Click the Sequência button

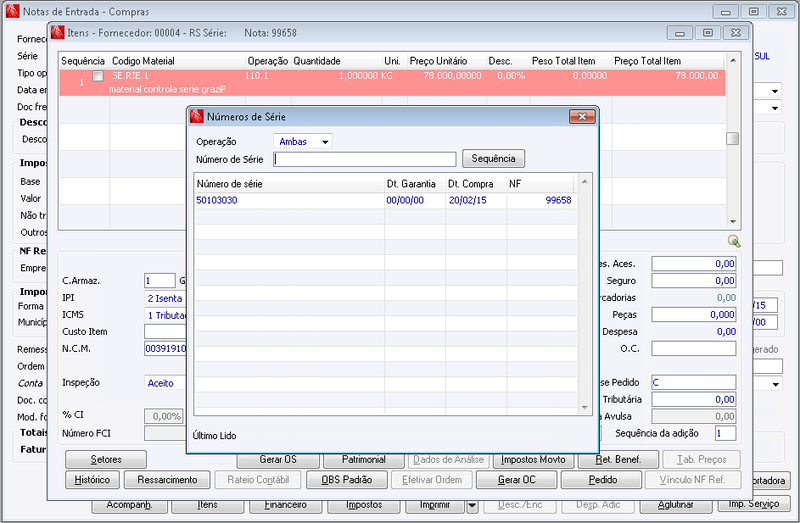pos(493,159)
